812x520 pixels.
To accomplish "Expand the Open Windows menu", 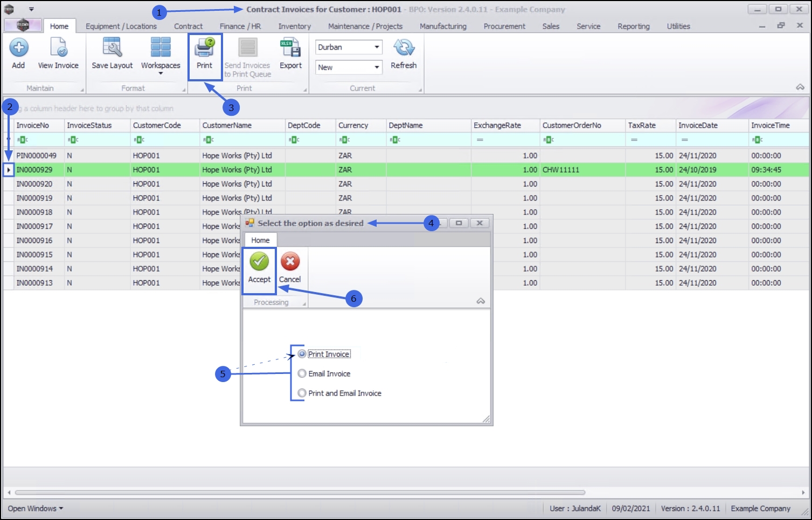I will point(36,508).
